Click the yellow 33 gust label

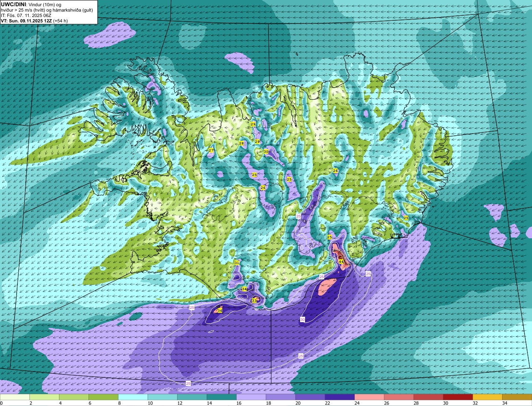254,301
